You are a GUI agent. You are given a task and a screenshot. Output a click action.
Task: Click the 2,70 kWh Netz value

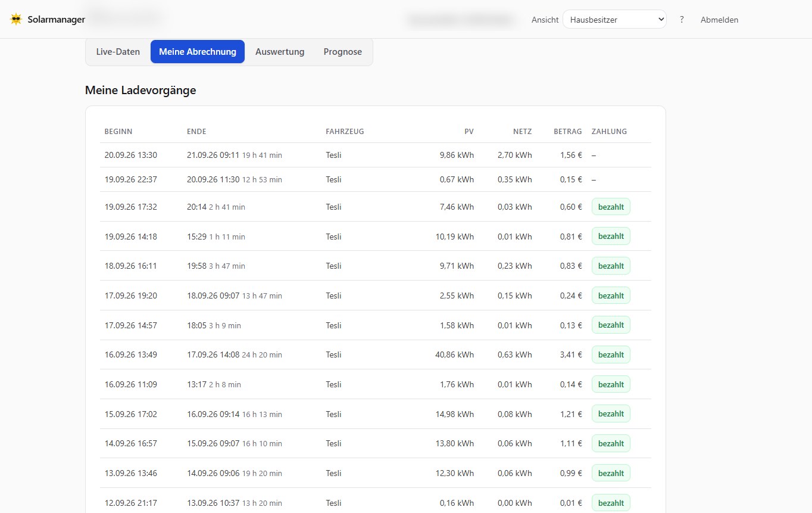tap(515, 155)
